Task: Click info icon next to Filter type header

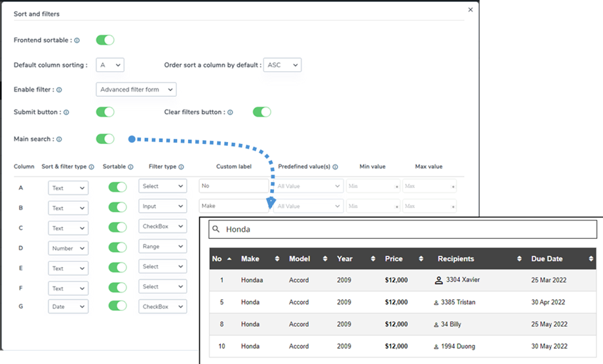Action: (181, 167)
